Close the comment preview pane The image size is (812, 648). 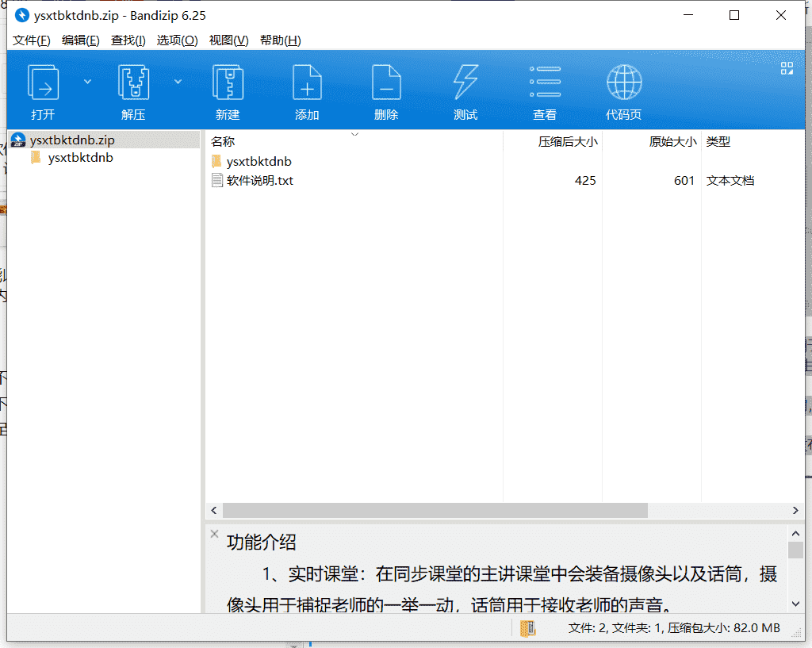pyautogui.click(x=214, y=534)
